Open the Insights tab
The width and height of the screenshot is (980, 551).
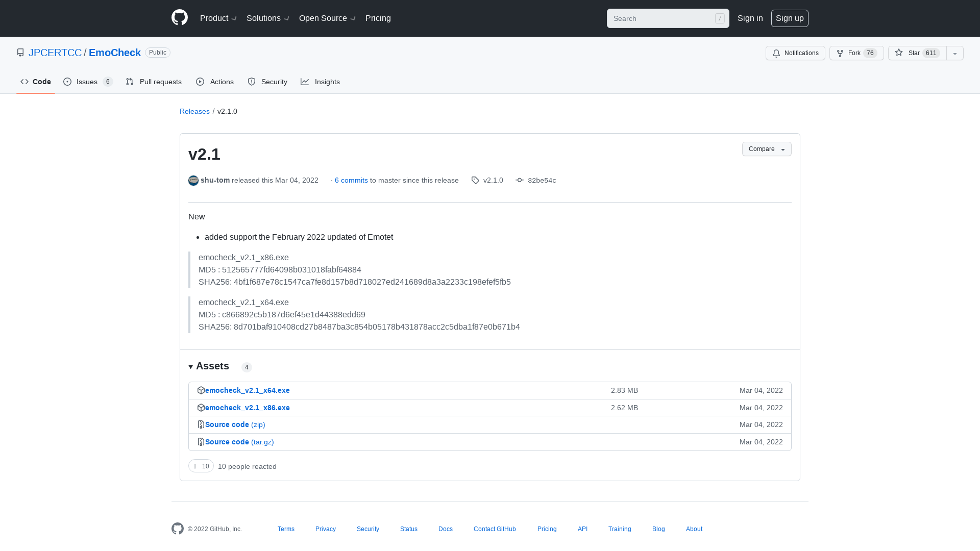pos(320,82)
